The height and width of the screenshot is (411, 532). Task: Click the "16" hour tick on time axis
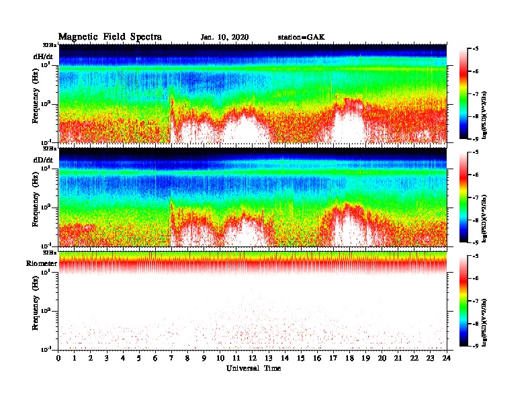coord(317,359)
